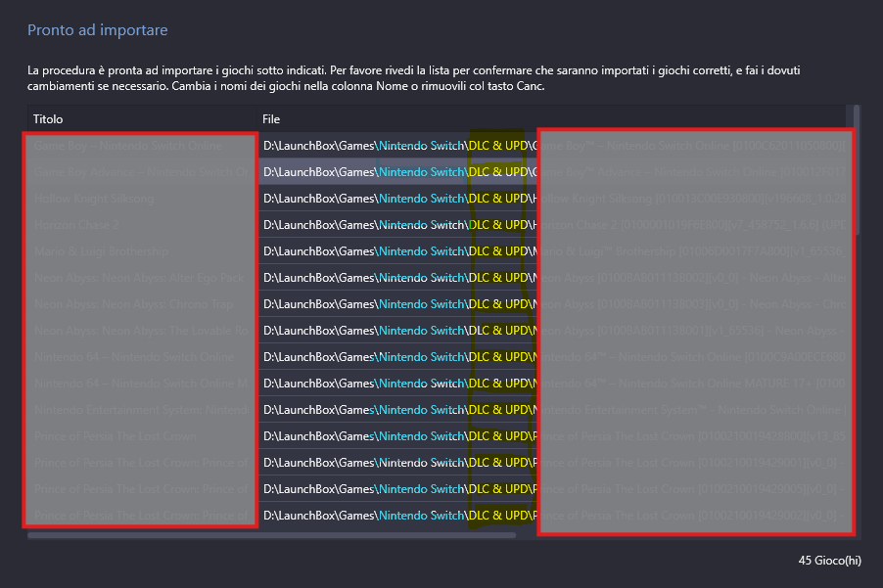883x588 pixels.
Task: Click the file path of the Hollow Knight Silksong row
Action: click(552, 199)
